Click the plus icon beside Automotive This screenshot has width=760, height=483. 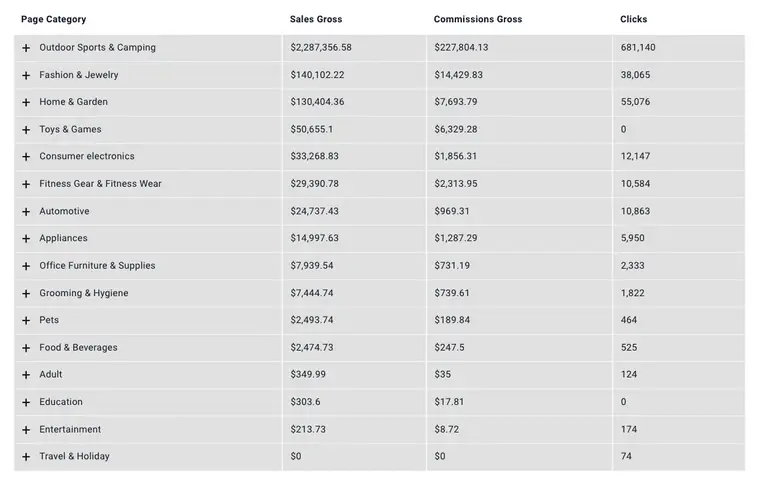point(26,212)
